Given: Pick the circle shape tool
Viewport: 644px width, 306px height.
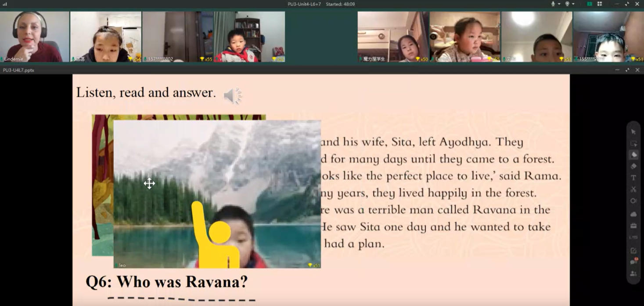Looking at the screenshot, I should (x=633, y=201).
